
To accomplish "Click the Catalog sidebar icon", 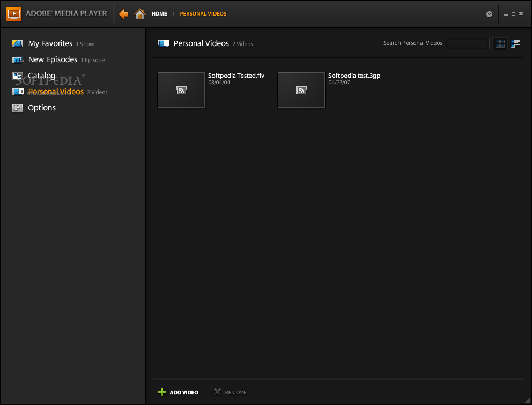I will 17,76.
